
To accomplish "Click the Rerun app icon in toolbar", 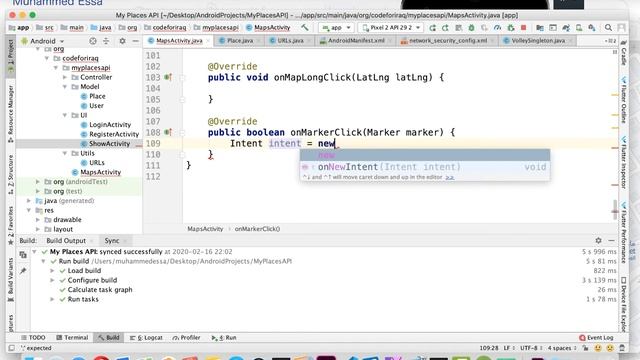I will click(433, 28).
